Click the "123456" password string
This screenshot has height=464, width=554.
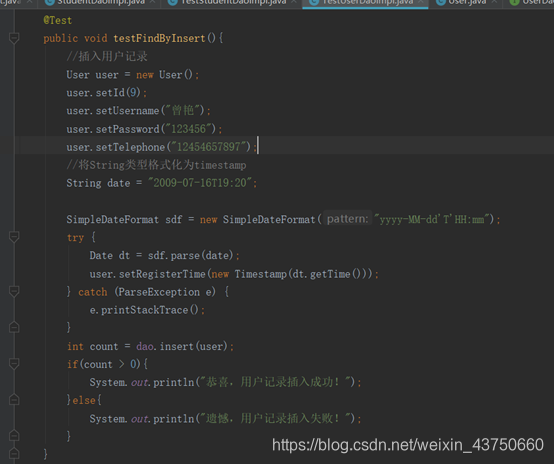[x=188, y=129]
